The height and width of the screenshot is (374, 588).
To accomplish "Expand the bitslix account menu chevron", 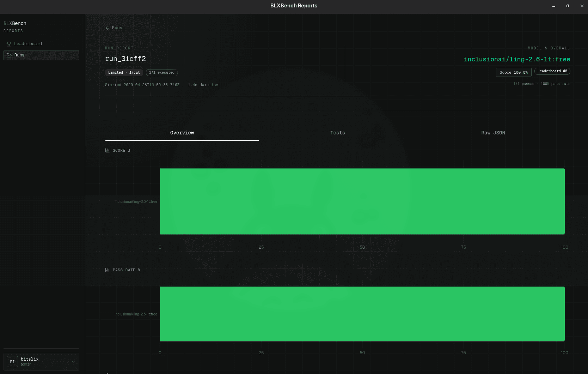I will click(73, 362).
